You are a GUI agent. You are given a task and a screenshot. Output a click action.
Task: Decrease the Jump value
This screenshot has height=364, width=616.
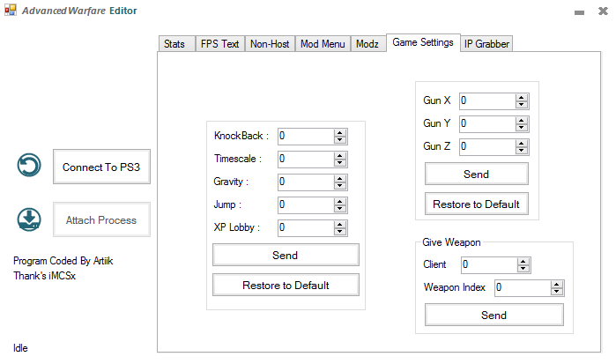coord(340,208)
